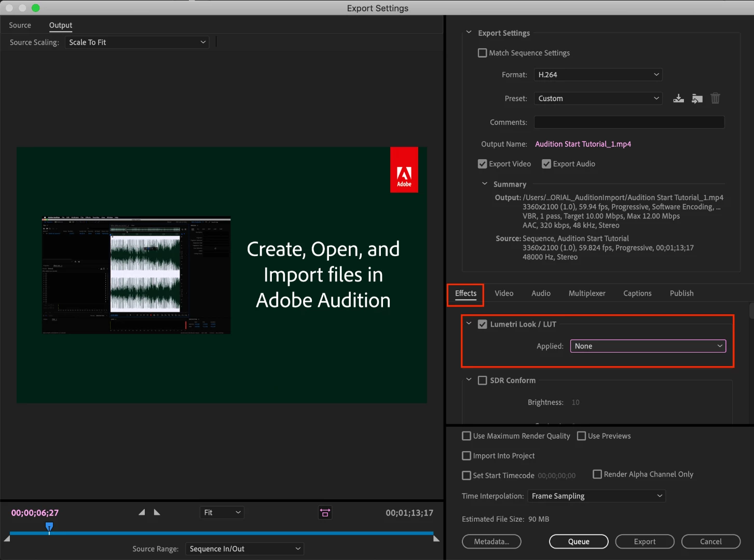Click the blue playhead on timeline

pyautogui.click(x=49, y=527)
